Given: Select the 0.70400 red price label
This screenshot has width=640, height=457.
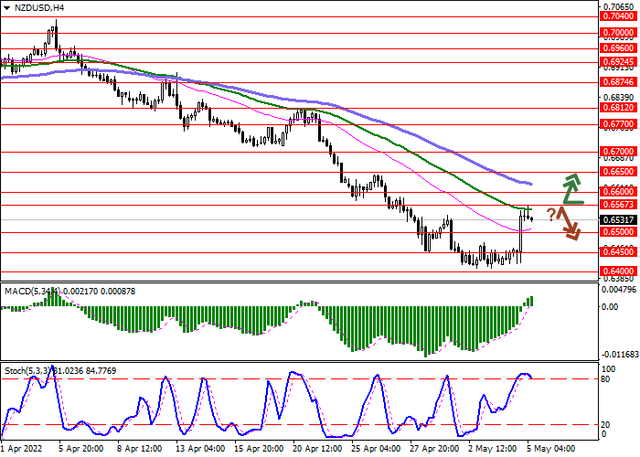Looking at the screenshot, I should (x=619, y=16).
